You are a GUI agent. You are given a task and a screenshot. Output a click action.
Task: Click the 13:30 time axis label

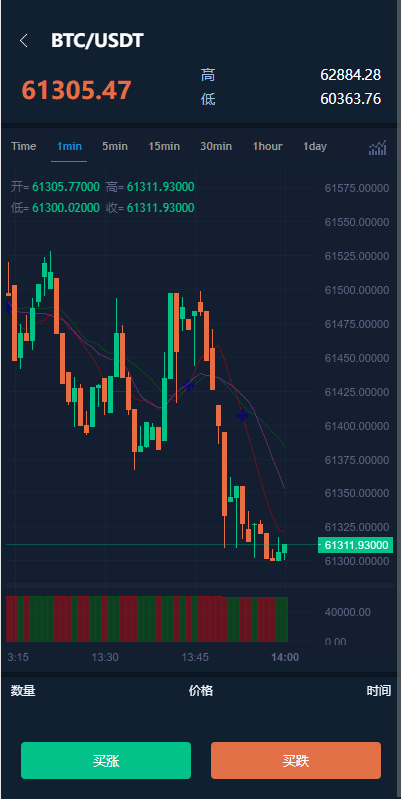coord(105,657)
